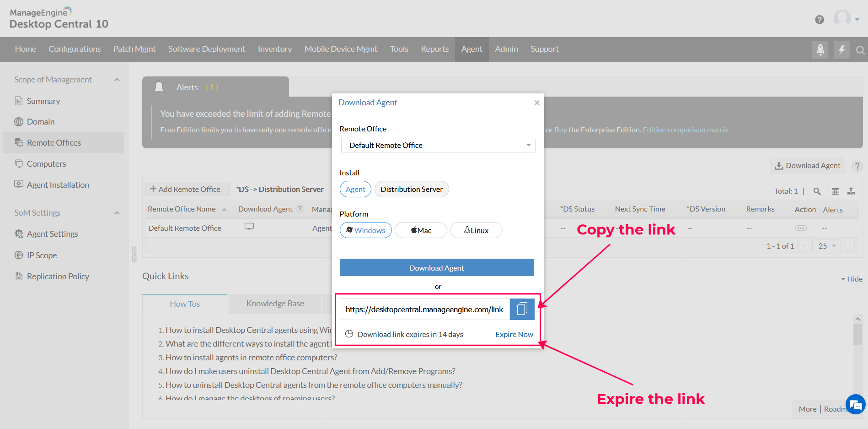Click the help icon beside Download Agent button
868x429 pixels.
857,166
